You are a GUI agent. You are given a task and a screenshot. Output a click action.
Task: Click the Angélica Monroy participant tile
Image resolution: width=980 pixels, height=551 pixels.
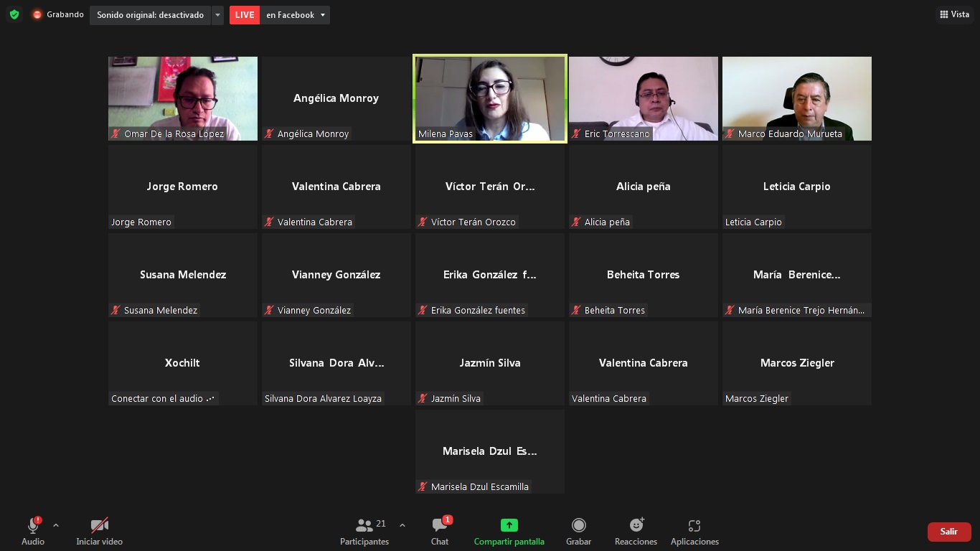pyautogui.click(x=336, y=98)
